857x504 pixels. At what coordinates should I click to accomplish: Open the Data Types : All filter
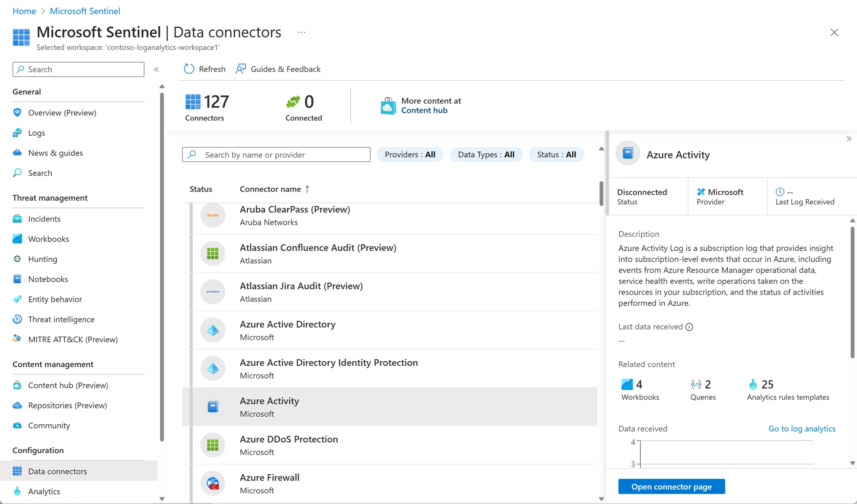coord(486,154)
